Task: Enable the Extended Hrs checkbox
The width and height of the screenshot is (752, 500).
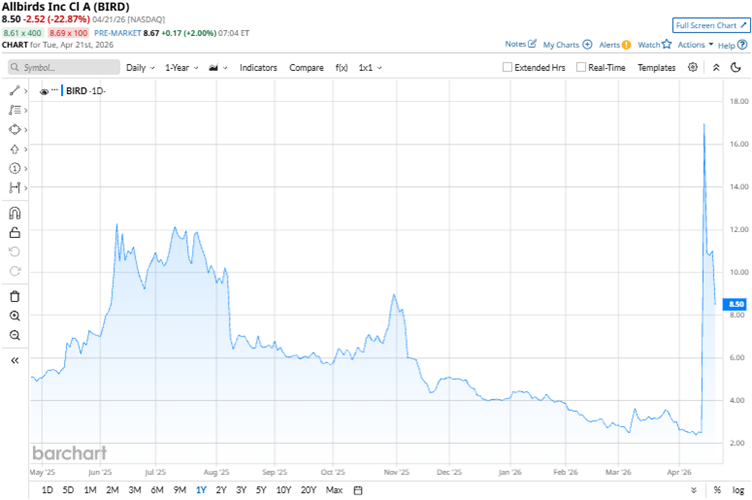Action: [x=508, y=67]
